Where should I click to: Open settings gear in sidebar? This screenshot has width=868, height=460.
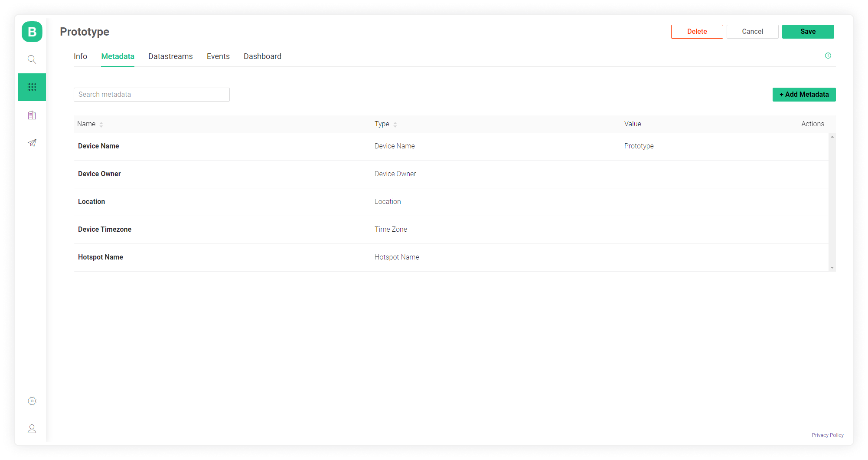32,401
